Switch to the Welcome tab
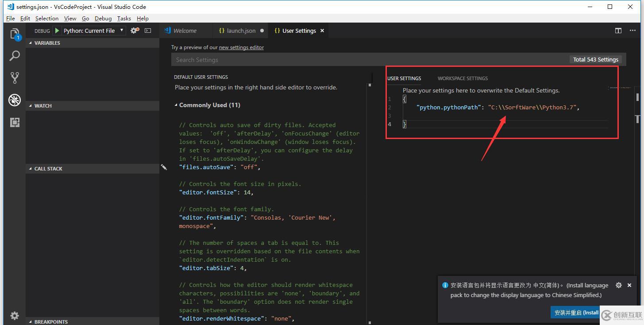Screen dimensions: 644x325 click(x=186, y=31)
